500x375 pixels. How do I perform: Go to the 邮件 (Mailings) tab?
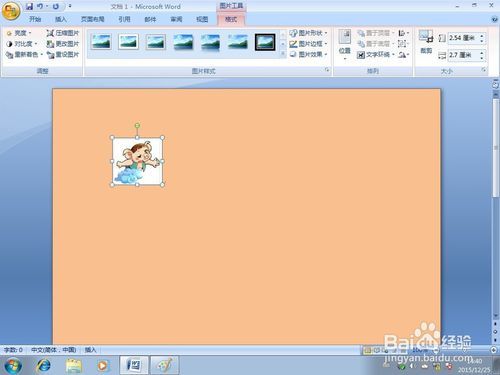[150, 19]
